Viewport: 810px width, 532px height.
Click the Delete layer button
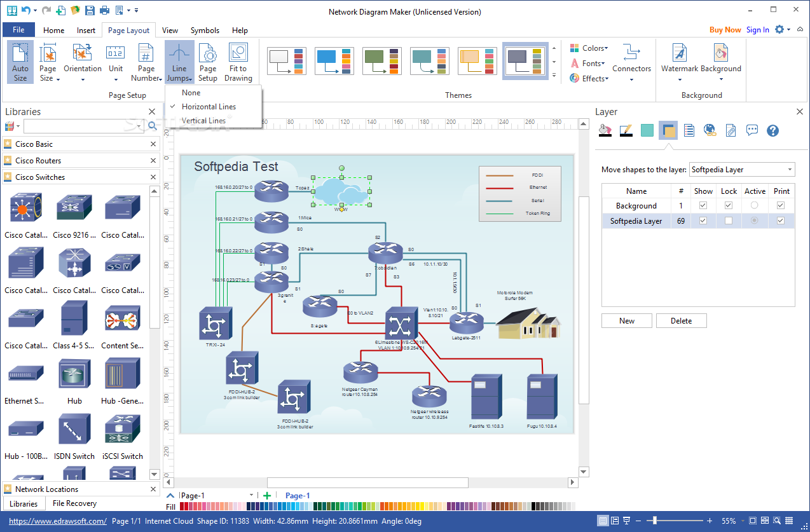tap(681, 321)
